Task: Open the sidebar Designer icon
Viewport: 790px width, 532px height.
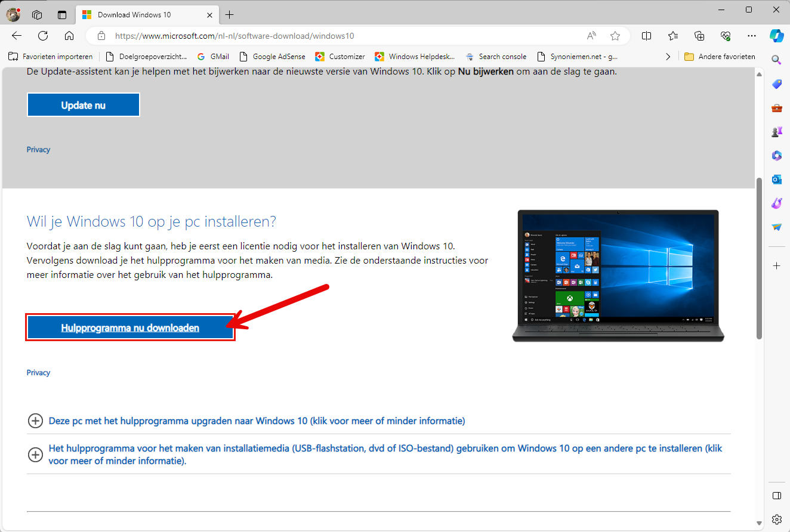Action: (x=776, y=203)
